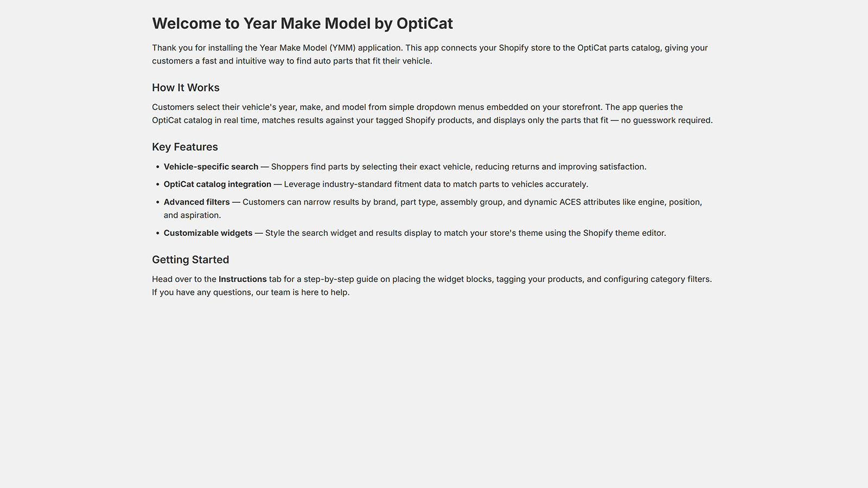Click the phrase "no guesswork required"

point(666,120)
